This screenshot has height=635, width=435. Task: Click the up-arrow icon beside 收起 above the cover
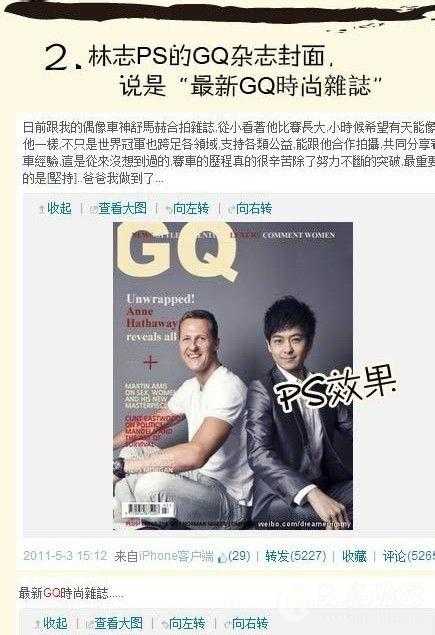click(x=41, y=209)
